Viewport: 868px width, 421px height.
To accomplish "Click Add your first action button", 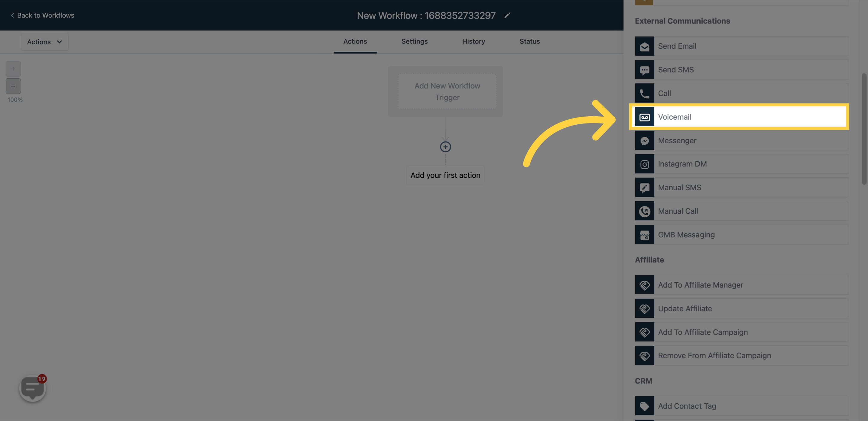I will pos(446,175).
